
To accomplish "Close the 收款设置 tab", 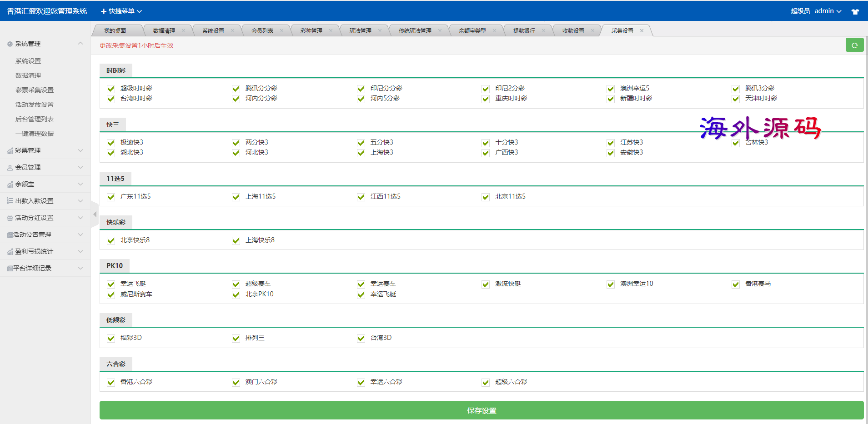I will point(592,31).
